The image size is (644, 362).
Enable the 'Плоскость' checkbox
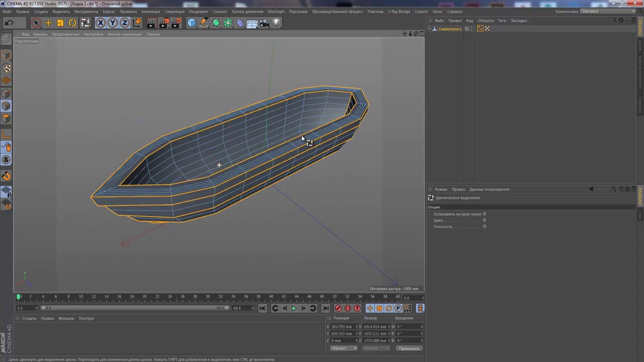point(485,227)
